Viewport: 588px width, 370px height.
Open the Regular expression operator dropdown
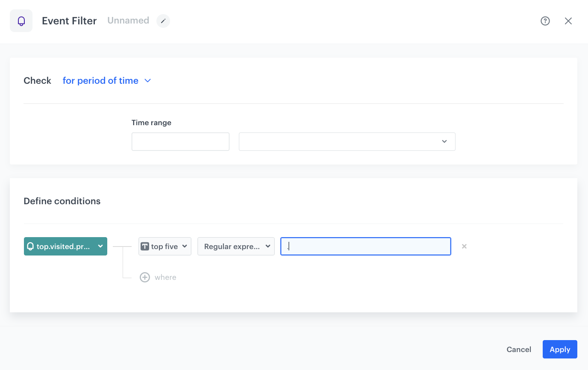coord(235,246)
